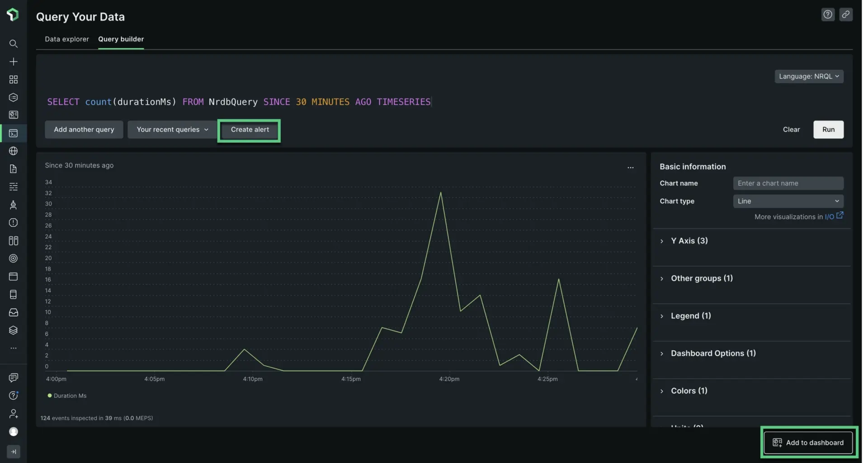Image resolution: width=868 pixels, height=463 pixels.
Task: Click Add another query button
Action: [84, 130]
